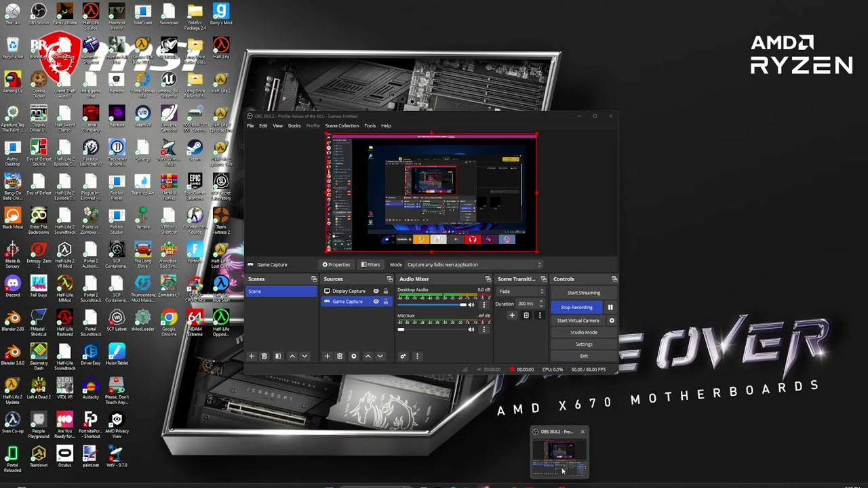Move scene down in Scenes panel
The image size is (868, 488).
point(304,357)
